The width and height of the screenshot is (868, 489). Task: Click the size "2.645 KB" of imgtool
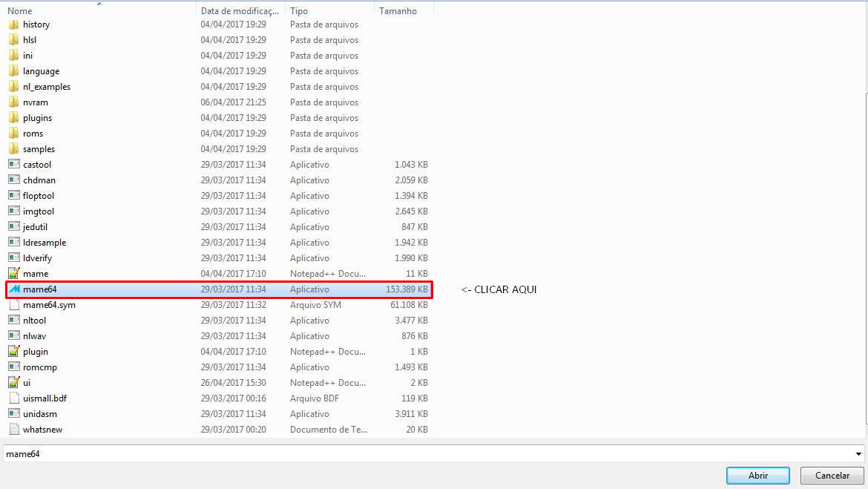click(x=411, y=211)
